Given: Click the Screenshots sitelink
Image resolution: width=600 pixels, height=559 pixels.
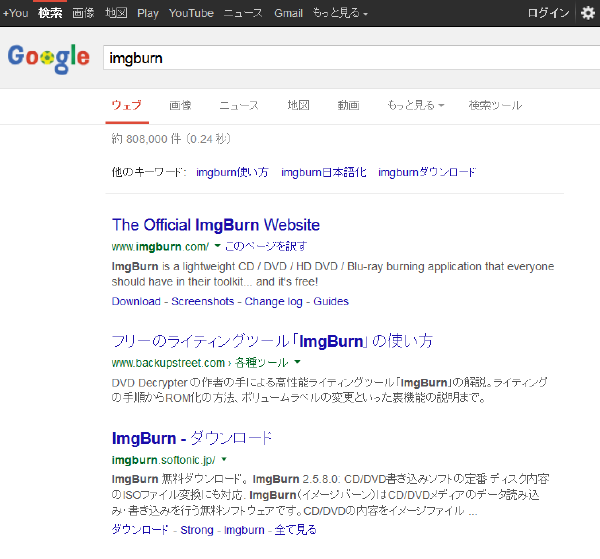Looking at the screenshot, I should [x=203, y=301].
